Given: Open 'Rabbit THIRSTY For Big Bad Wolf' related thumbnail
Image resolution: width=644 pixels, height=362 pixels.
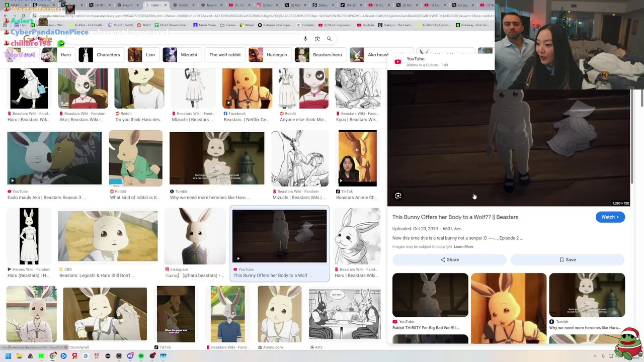Looking at the screenshot, I should [x=430, y=295].
